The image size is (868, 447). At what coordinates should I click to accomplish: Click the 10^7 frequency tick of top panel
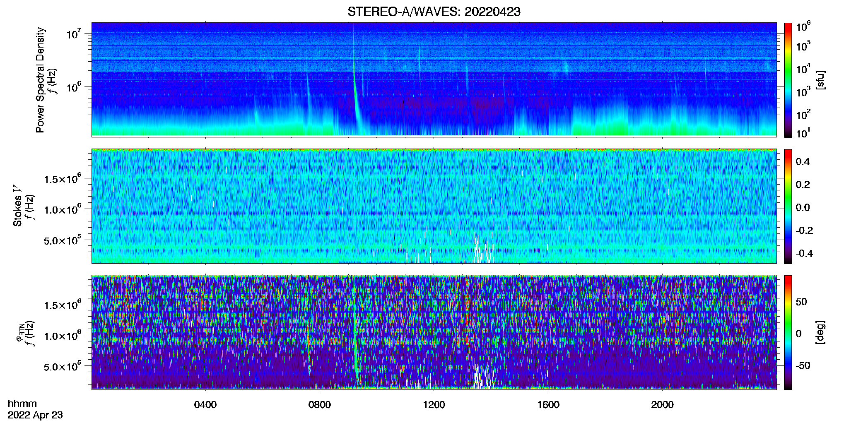click(x=74, y=34)
